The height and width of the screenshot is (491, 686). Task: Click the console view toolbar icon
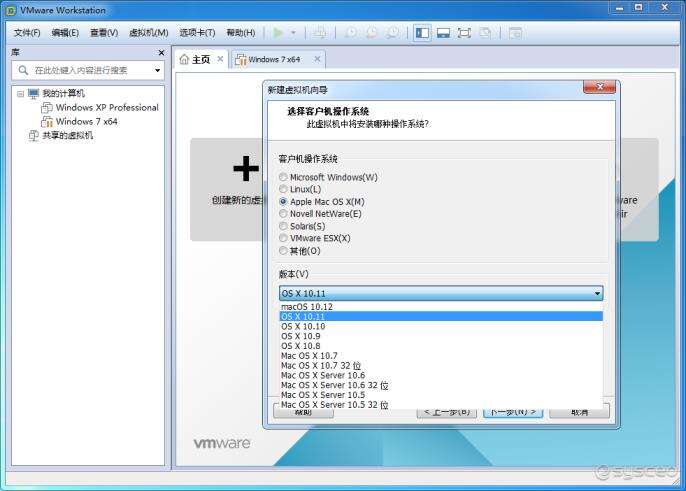click(x=515, y=33)
